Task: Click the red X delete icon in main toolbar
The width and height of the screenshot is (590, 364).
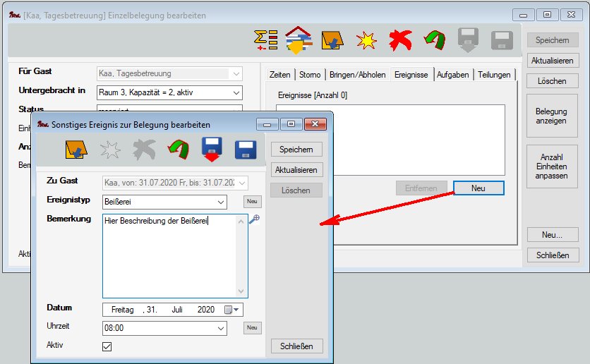Action: click(x=400, y=42)
